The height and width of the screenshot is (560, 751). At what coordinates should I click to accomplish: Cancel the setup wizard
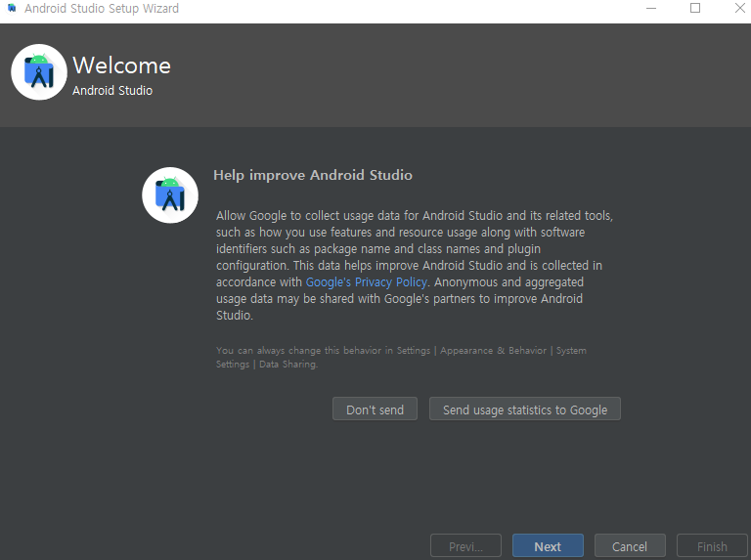pyautogui.click(x=630, y=545)
